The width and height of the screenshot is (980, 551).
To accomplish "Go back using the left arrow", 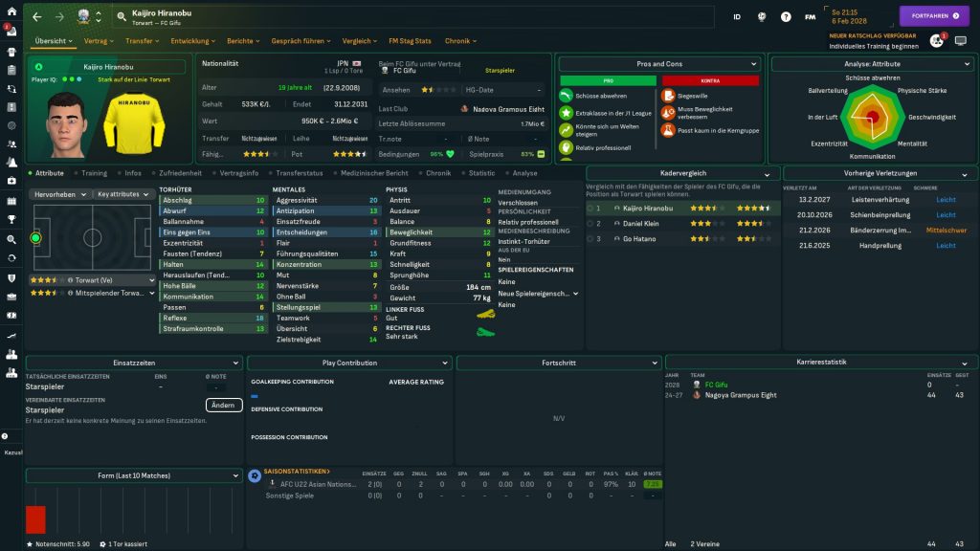I will point(36,16).
